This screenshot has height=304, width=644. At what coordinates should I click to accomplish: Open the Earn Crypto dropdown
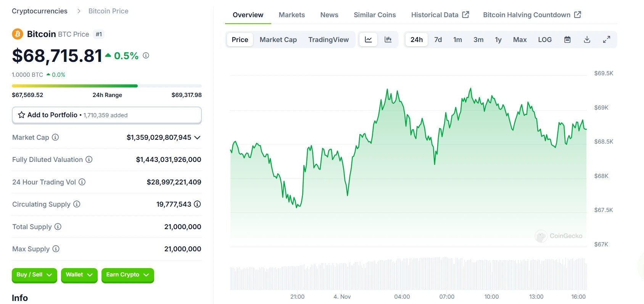tap(127, 275)
